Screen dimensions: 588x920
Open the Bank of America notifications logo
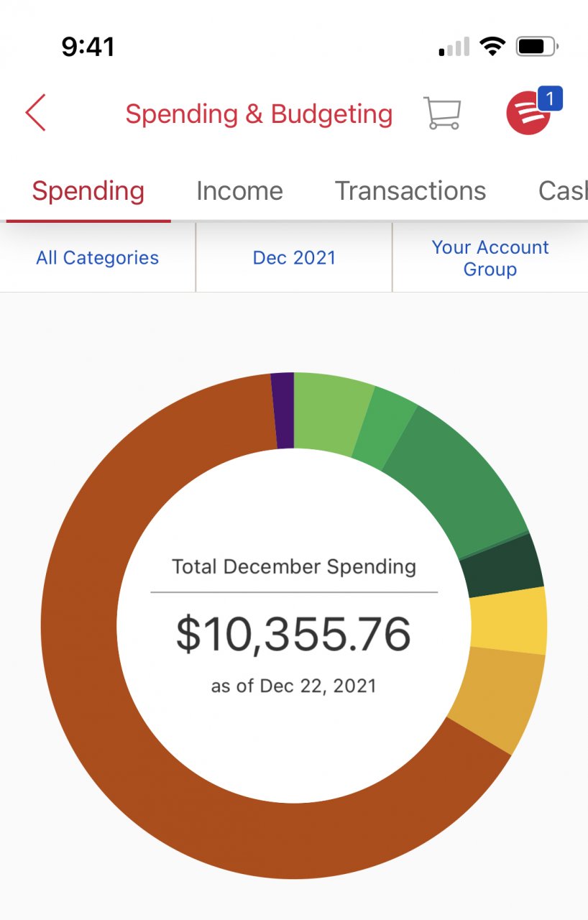click(x=528, y=114)
